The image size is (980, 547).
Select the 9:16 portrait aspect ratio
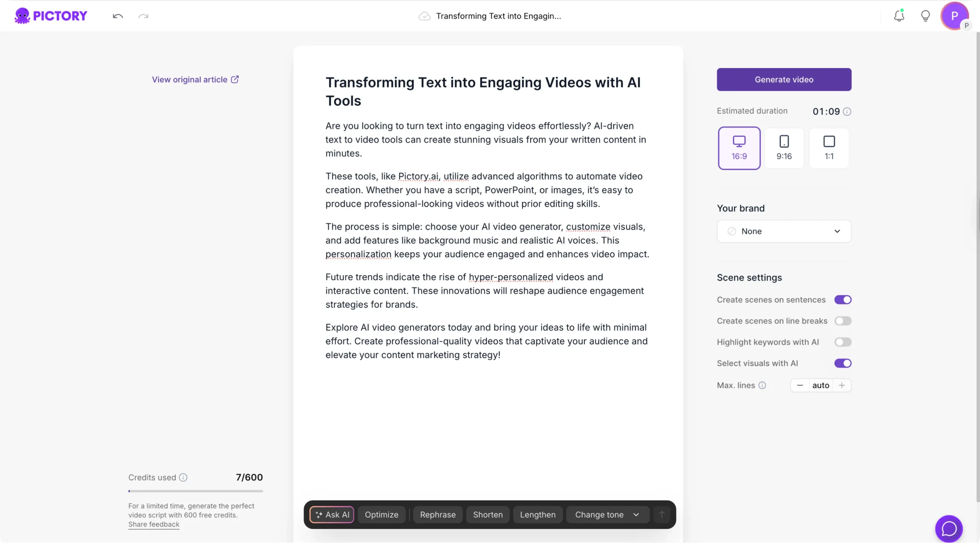pos(784,148)
